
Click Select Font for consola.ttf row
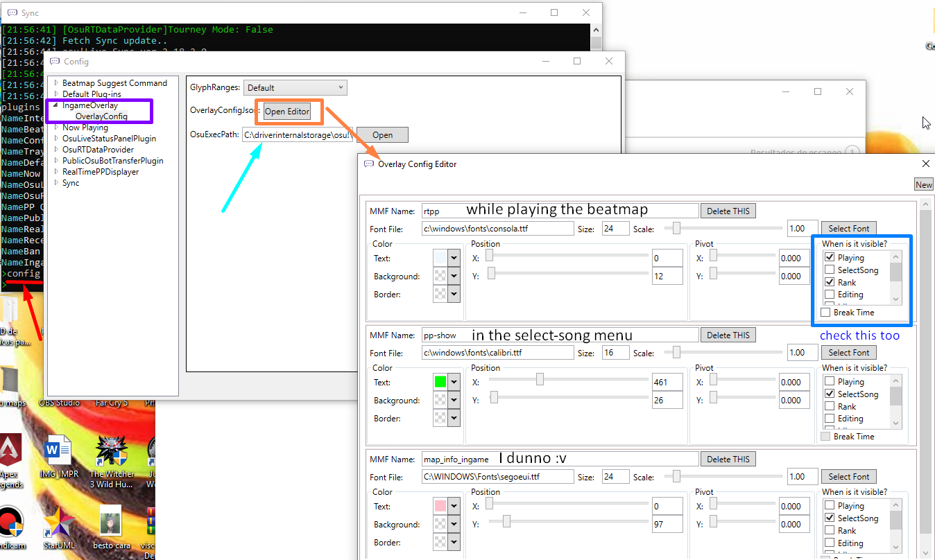pyautogui.click(x=848, y=228)
